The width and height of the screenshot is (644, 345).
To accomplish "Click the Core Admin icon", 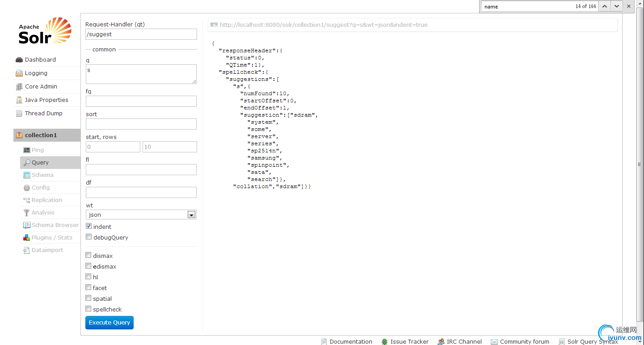I will (19, 87).
